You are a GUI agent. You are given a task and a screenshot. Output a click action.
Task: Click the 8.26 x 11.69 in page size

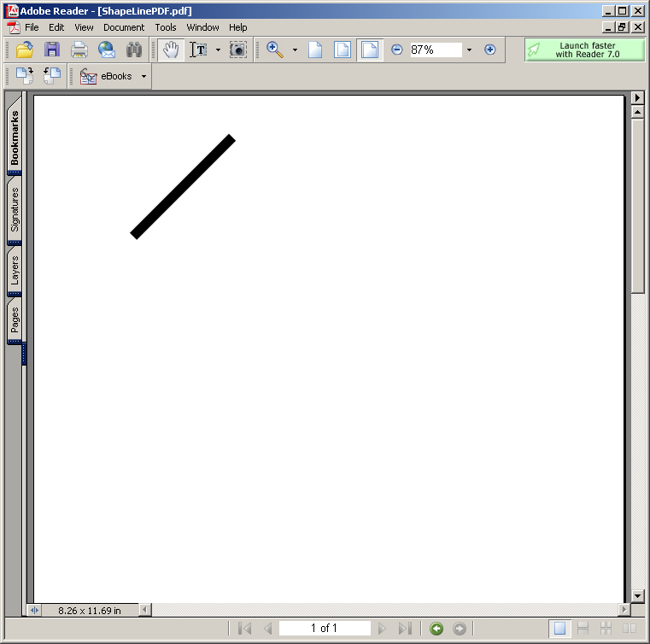tap(90, 611)
